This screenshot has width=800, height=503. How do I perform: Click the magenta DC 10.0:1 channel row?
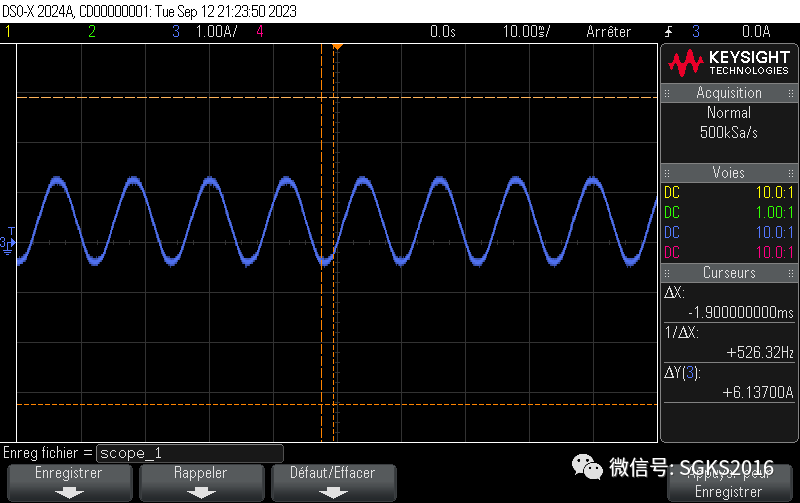[729, 253]
